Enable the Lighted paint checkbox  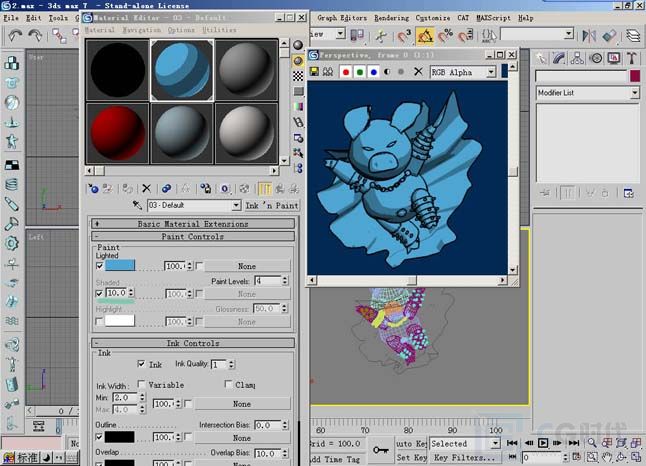(99, 266)
